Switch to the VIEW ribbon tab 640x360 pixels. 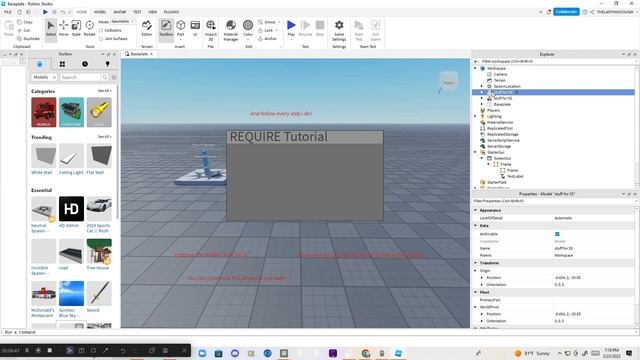[153, 12]
